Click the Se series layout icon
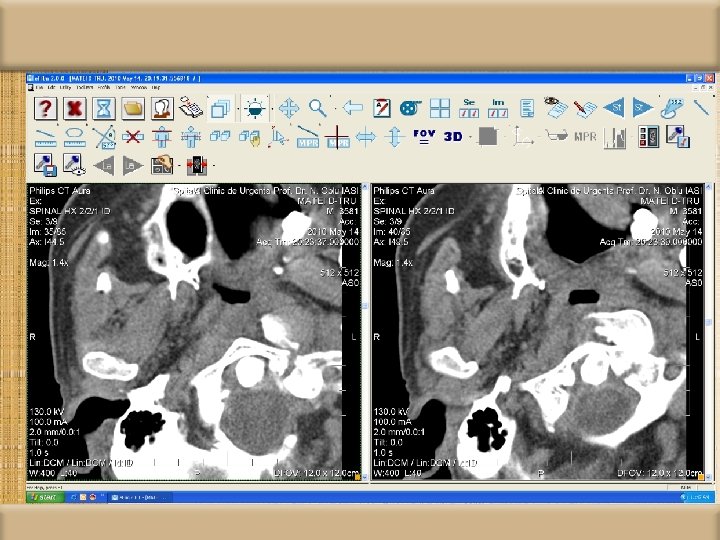Screen dimensions: 720x540 [x=469, y=108]
